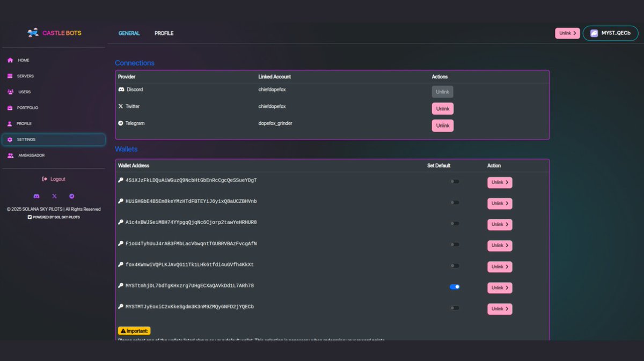Click key icon beside wallet MYSTtmhjDL
Viewport: 644px width, 361px height.
pos(121,285)
